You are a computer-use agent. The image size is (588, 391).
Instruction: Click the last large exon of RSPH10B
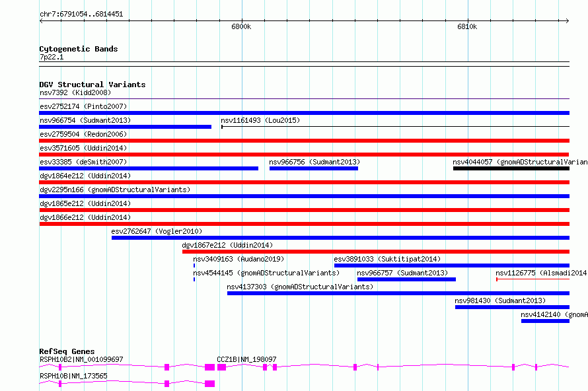(209, 384)
